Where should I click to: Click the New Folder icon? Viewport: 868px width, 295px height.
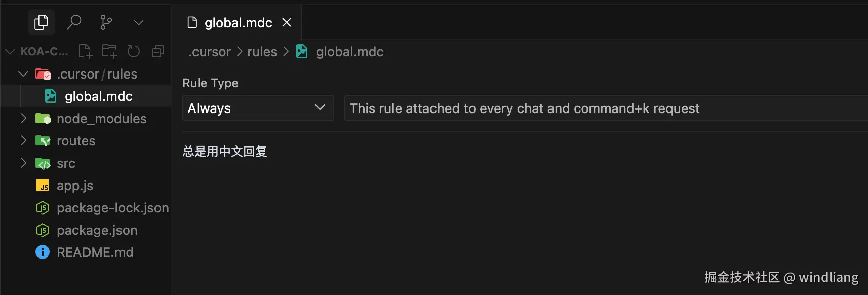[109, 51]
